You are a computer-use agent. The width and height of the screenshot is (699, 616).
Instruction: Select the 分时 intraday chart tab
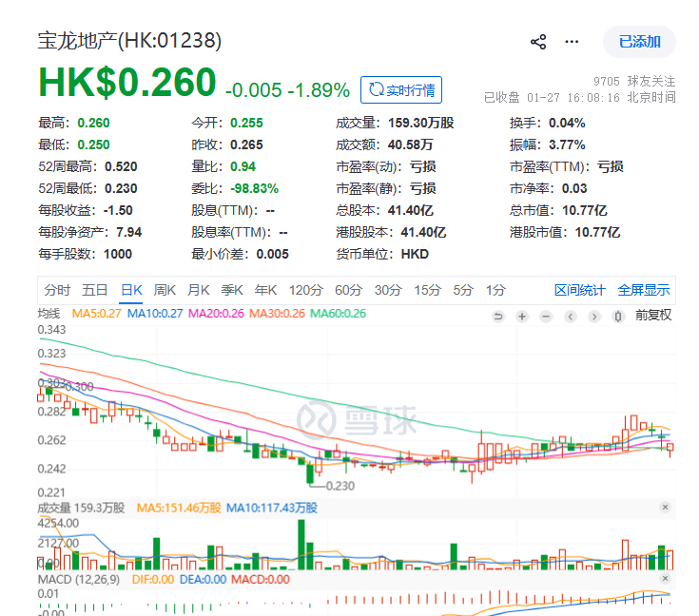point(57,290)
